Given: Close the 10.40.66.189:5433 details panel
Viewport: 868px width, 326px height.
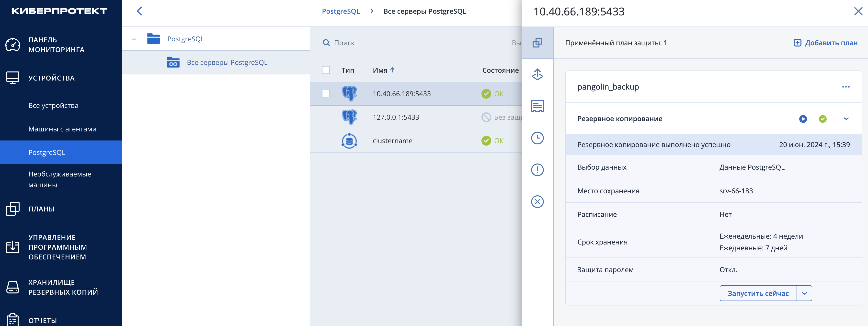Looking at the screenshot, I should tap(858, 12).
